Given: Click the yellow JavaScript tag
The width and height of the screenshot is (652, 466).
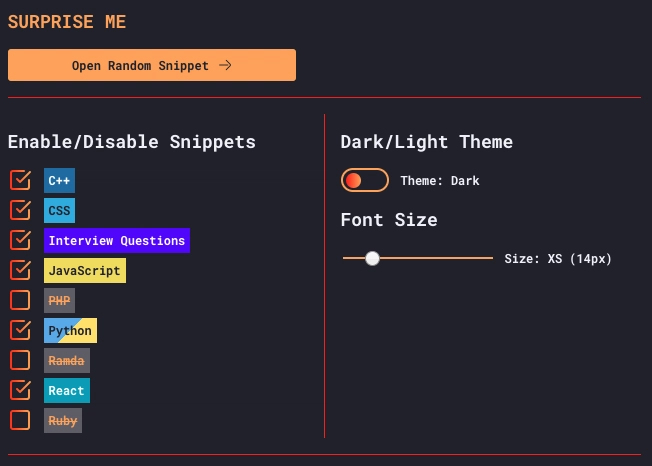Looking at the screenshot, I should [x=85, y=271].
